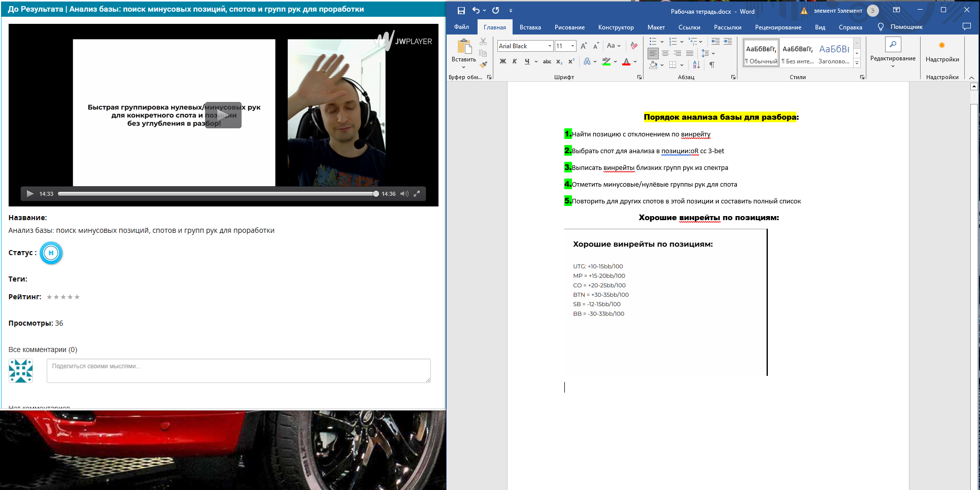Decrease the paragraph indent

pyautogui.click(x=716, y=42)
